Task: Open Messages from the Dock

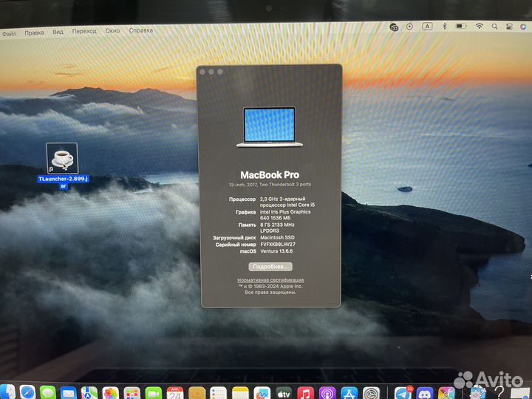Action: click(48, 392)
